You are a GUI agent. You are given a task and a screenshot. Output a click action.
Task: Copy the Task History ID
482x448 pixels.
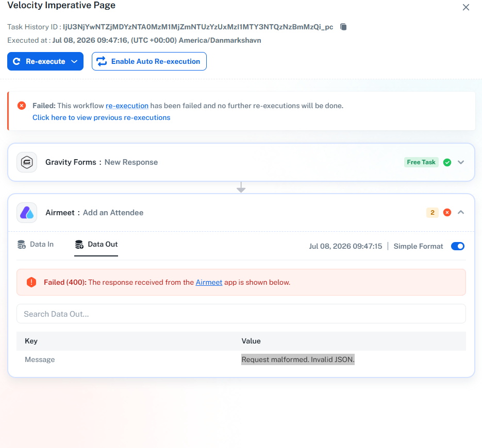(x=343, y=27)
